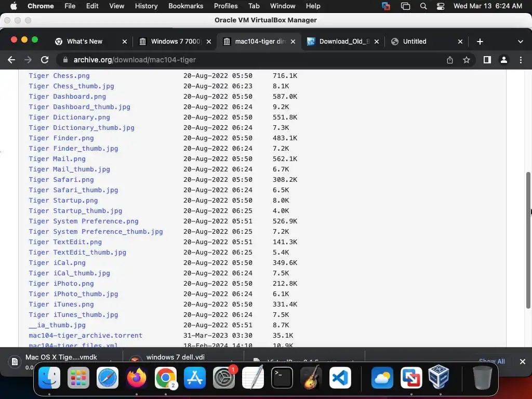
Task: Open Trash from the Dock
Action: 483,378
